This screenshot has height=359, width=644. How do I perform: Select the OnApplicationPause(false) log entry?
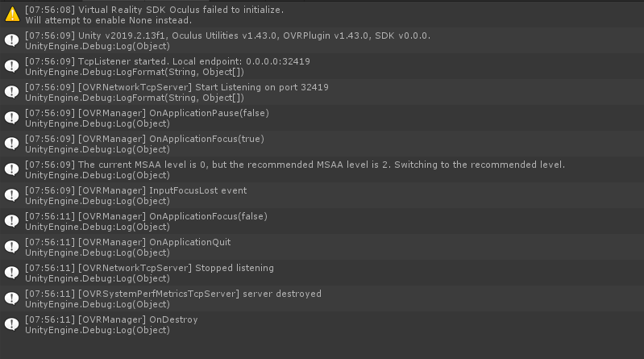coord(322,118)
